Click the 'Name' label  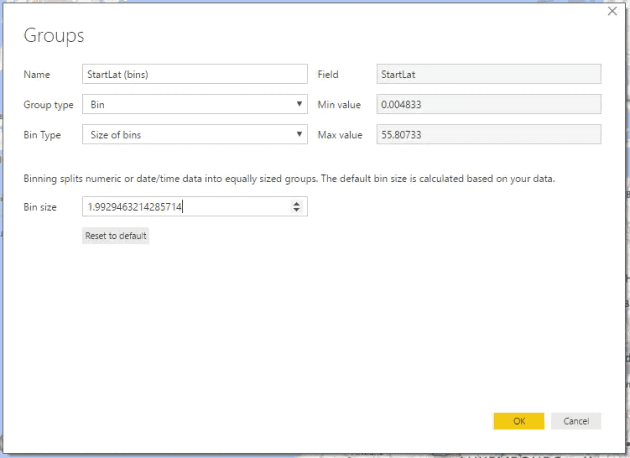click(37, 75)
